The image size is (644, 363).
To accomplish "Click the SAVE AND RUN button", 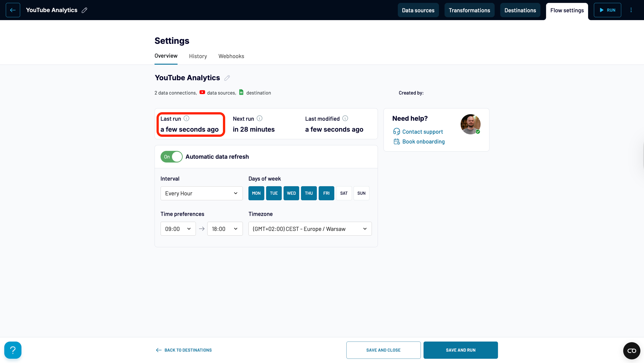I will 460,350.
